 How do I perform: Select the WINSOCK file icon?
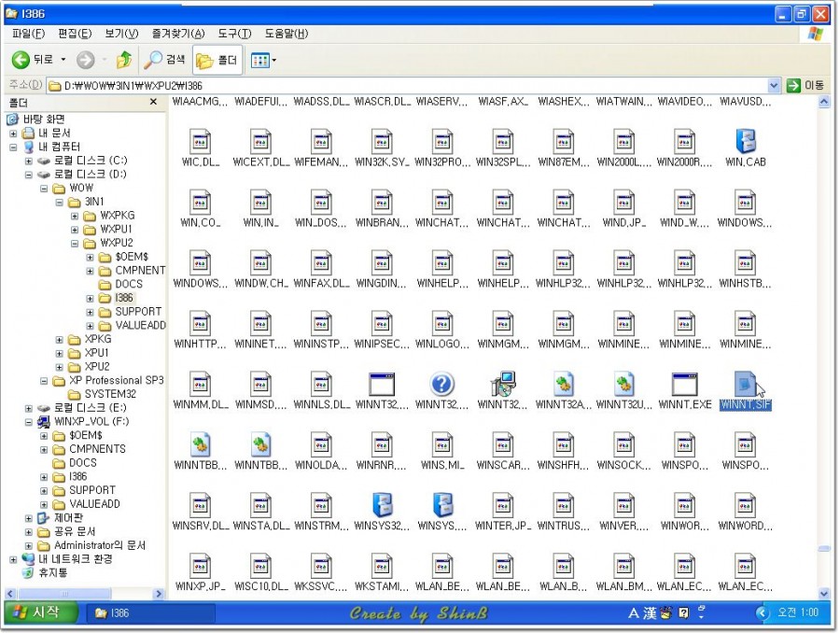[624, 444]
